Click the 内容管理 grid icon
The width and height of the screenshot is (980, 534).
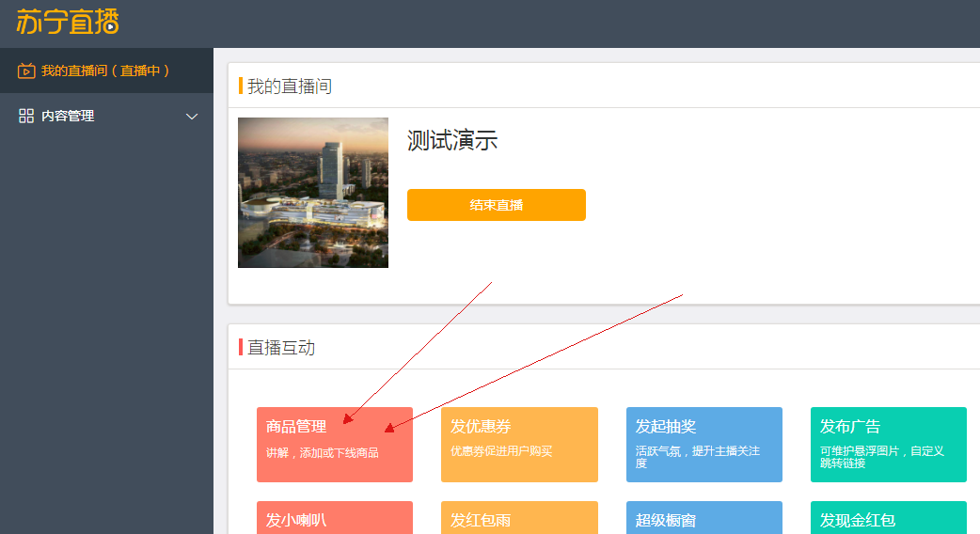tap(26, 116)
